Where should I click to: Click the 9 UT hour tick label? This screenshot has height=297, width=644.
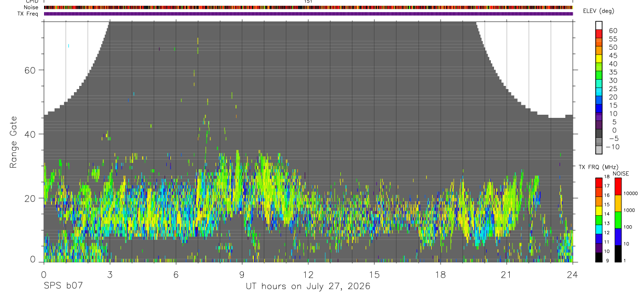(x=242, y=274)
